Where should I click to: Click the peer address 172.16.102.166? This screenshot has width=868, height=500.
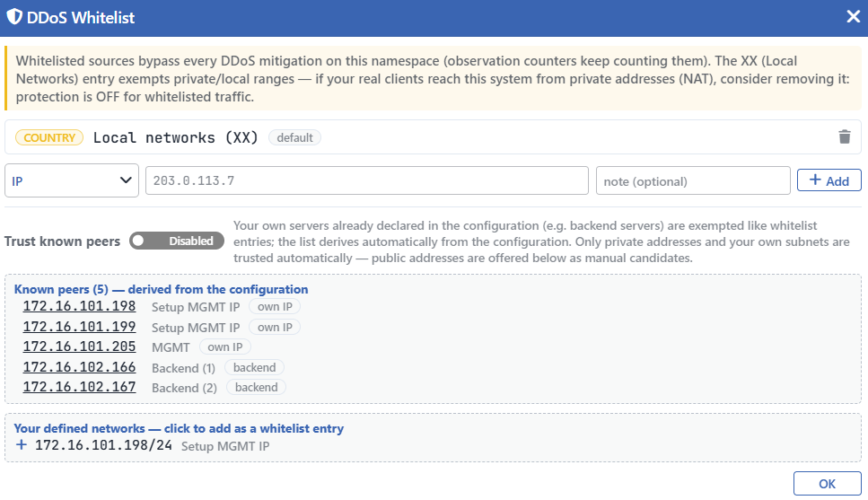tap(79, 367)
